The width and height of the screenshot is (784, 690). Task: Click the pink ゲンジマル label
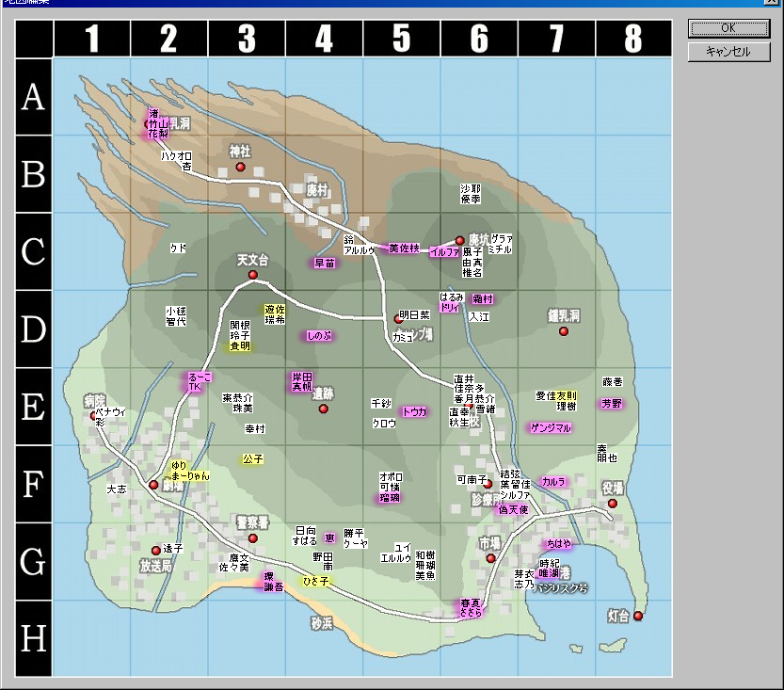pyautogui.click(x=551, y=428)
